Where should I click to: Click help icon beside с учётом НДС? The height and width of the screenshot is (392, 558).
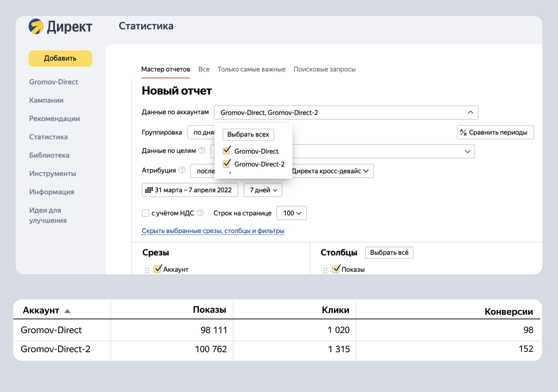click(x=200, y=213)
